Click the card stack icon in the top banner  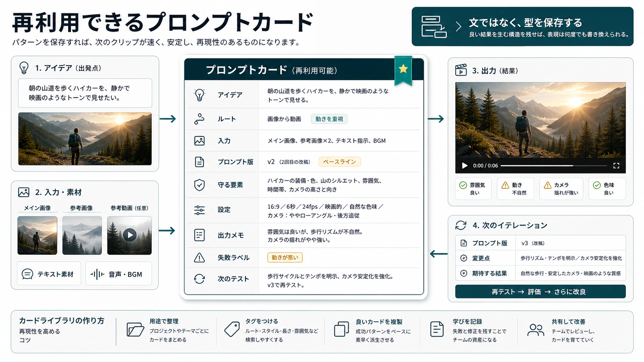434,27
